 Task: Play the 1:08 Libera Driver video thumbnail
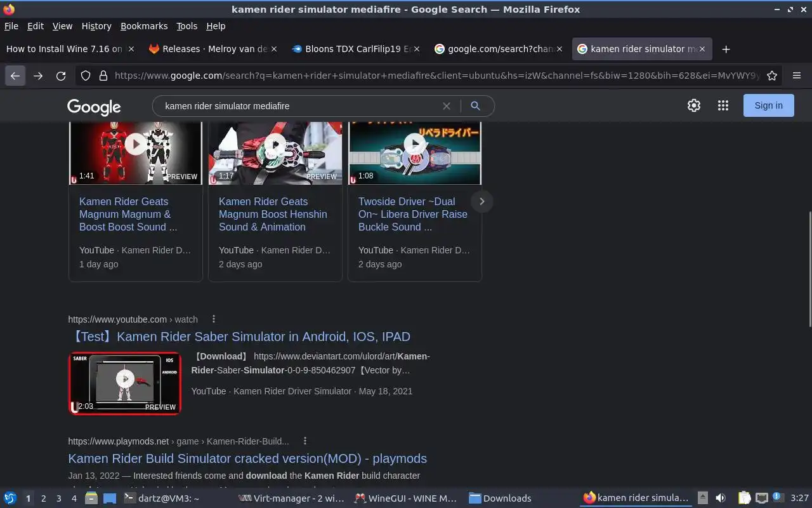point(415,152)
